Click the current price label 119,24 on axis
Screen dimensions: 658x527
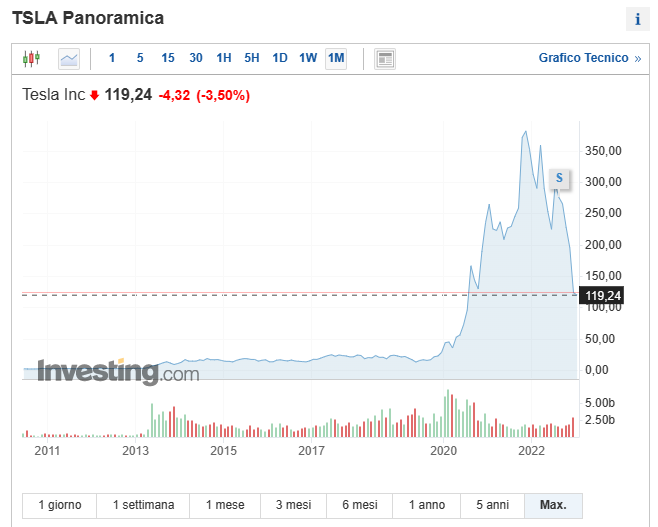pyautogui.click(x=603, y=295)
